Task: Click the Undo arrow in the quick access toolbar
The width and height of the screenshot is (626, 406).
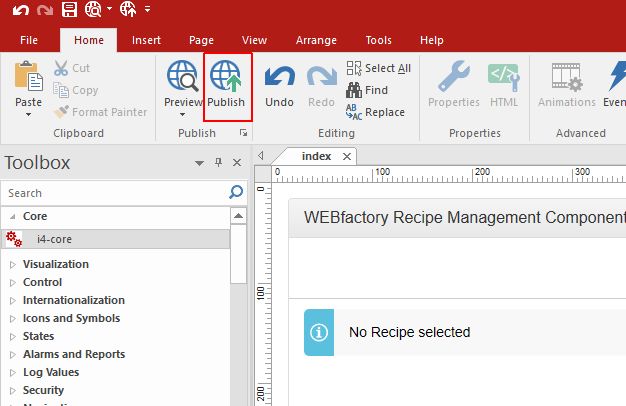Action: 21,9
